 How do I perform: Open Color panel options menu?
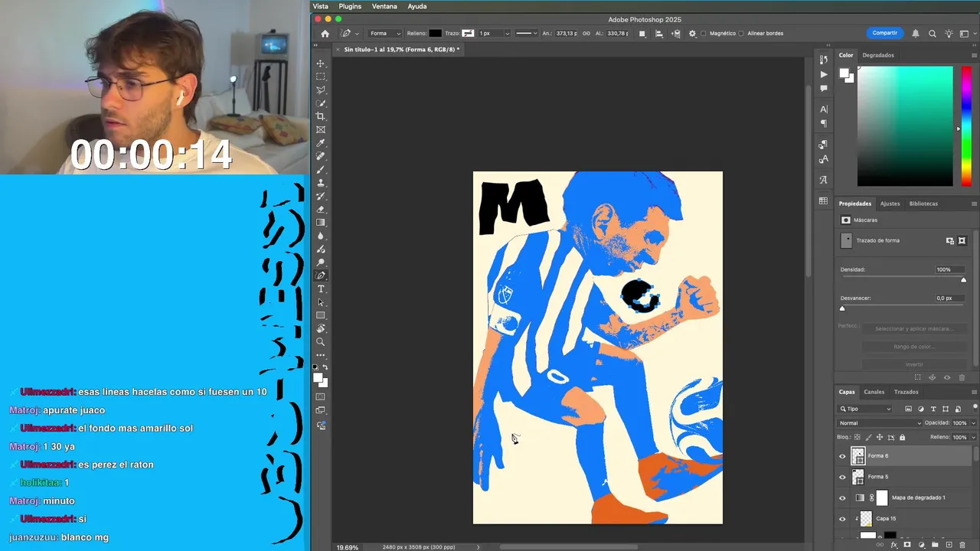[x=974, y=55]
